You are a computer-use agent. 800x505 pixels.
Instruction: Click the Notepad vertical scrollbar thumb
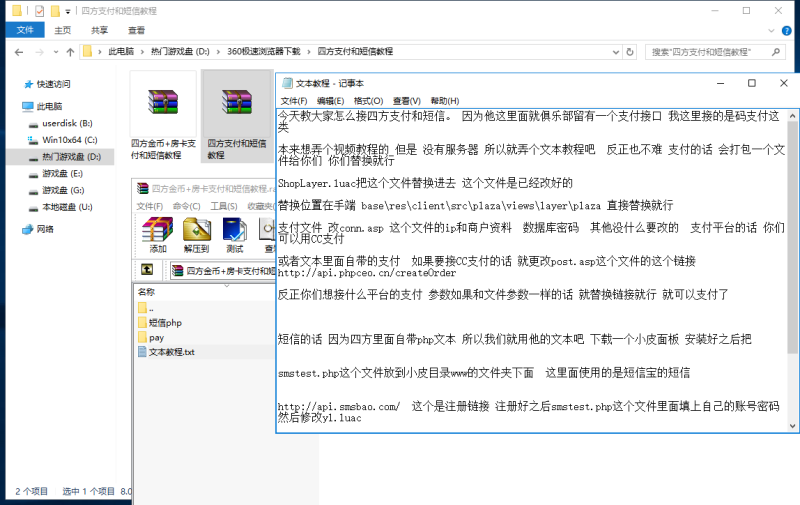point(792,238)
